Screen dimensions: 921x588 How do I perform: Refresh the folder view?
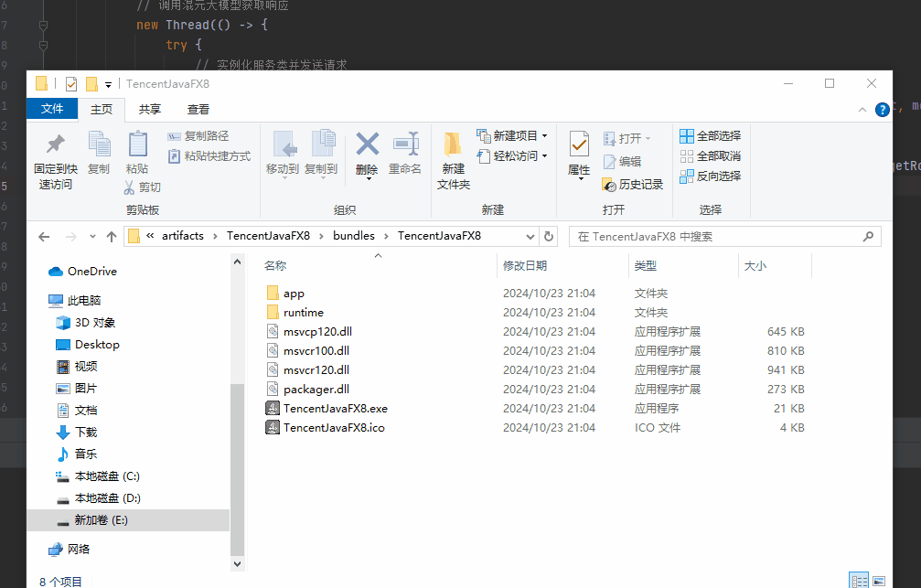(549, 237)
